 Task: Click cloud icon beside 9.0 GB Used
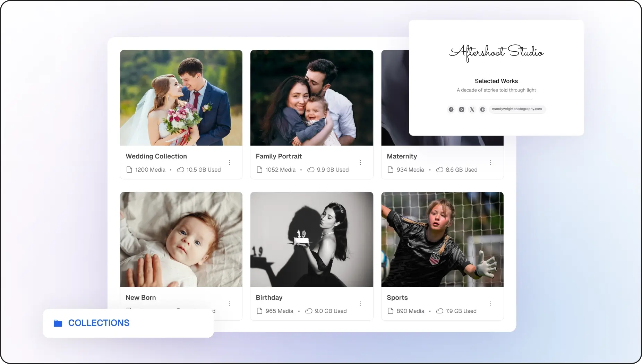point(309,311)
